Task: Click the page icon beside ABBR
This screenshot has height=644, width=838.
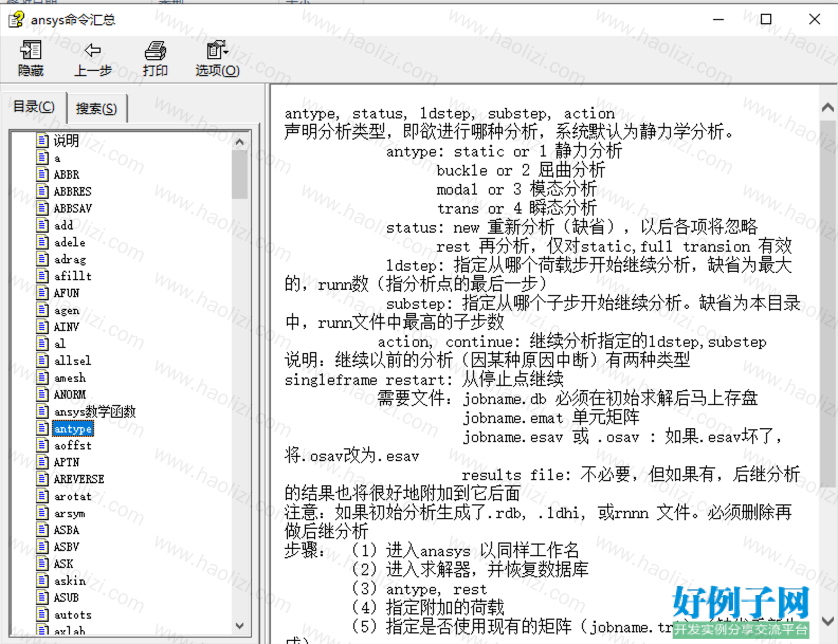Action: (x=42, y=174)
